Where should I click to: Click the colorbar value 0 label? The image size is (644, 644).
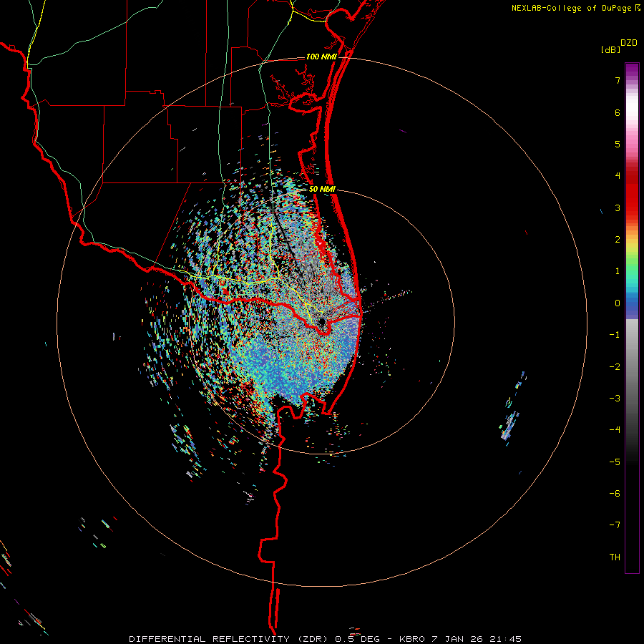[618, 303]
